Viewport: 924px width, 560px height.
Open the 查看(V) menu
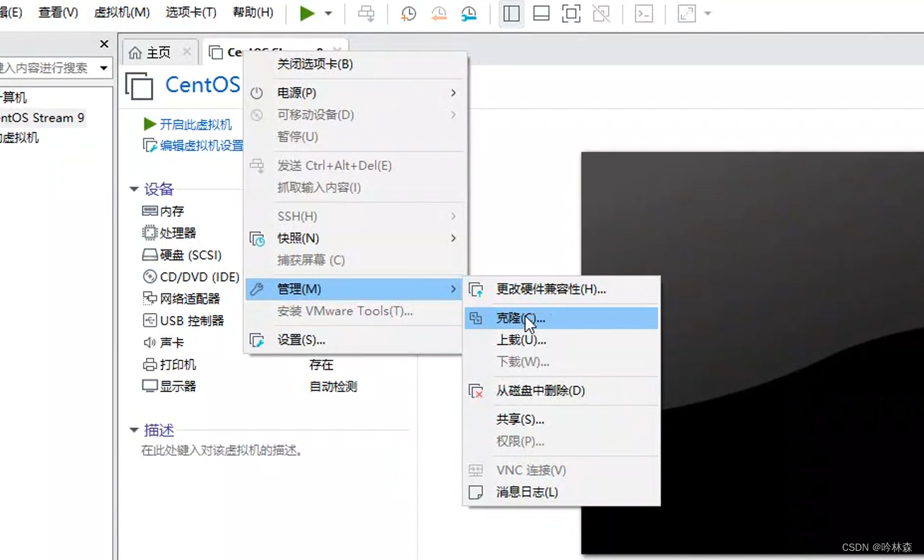click(x=58, y=13)
